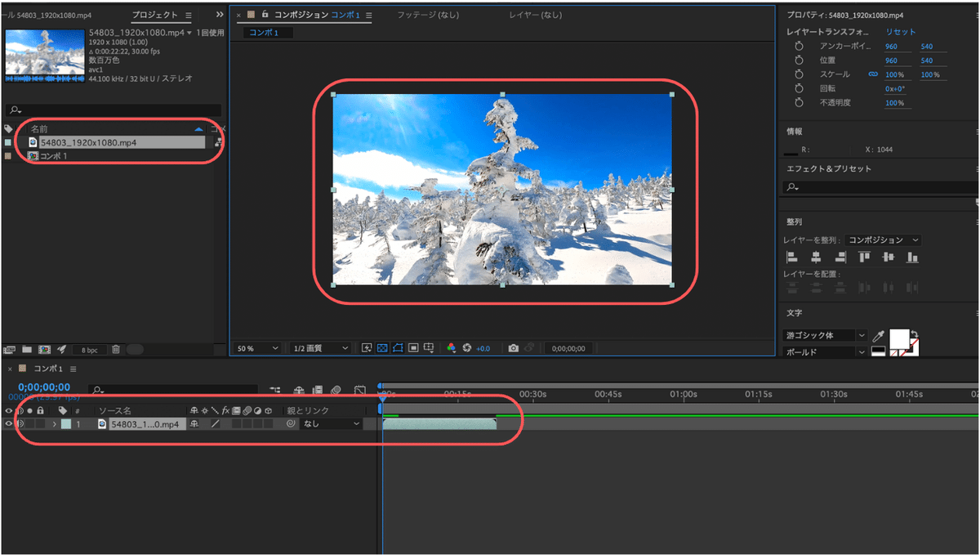Image resolution: width=980 pixels, height=555 pixels.
Task: Open the 游ゴシック体 font dropdown
Action: tap(826, 335)
